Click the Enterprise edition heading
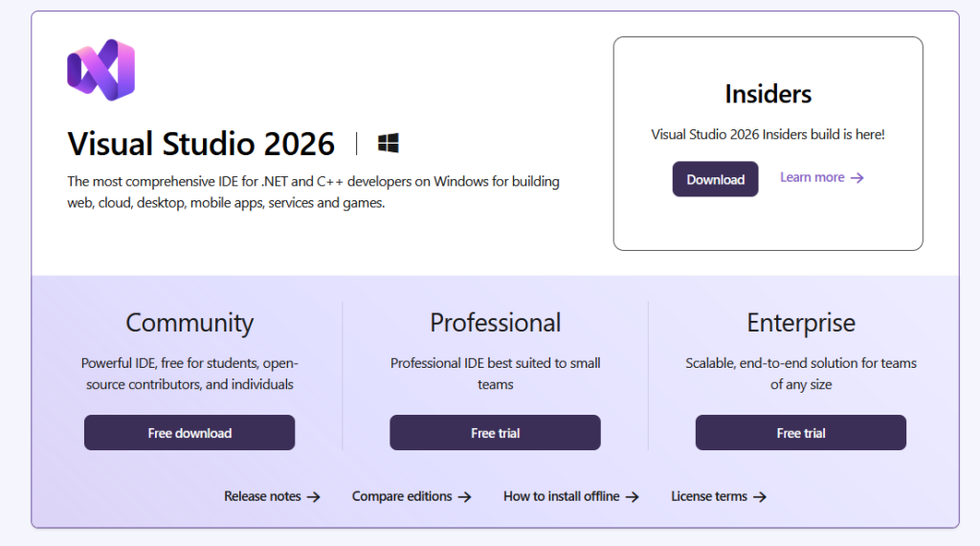 tap(801, 324)
